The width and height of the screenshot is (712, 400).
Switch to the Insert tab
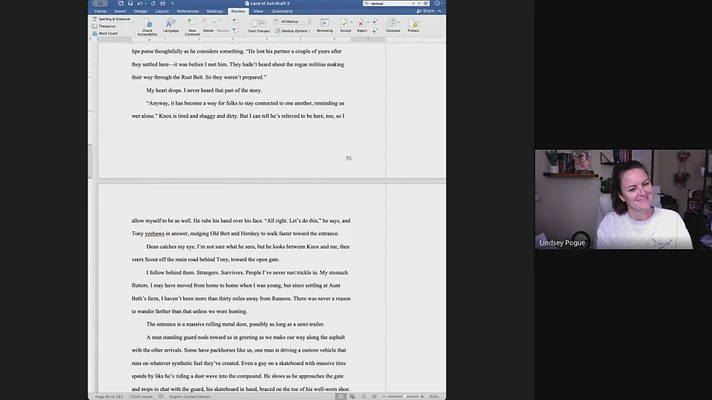click(120, 11)
